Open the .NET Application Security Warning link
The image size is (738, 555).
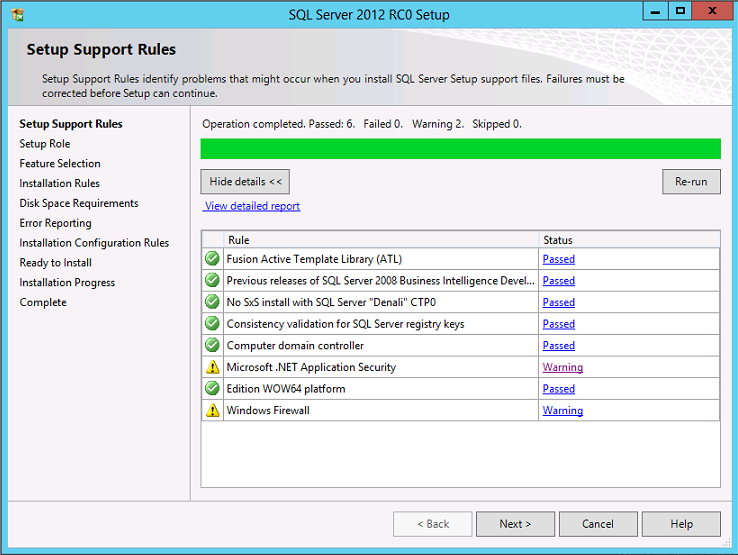pos(562,367)
